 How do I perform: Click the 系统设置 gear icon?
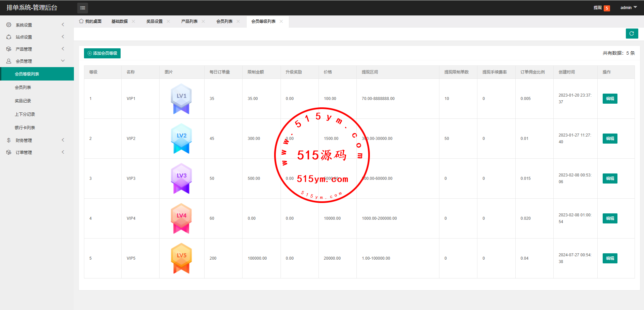pyautogui.click(x=9, y=25)
